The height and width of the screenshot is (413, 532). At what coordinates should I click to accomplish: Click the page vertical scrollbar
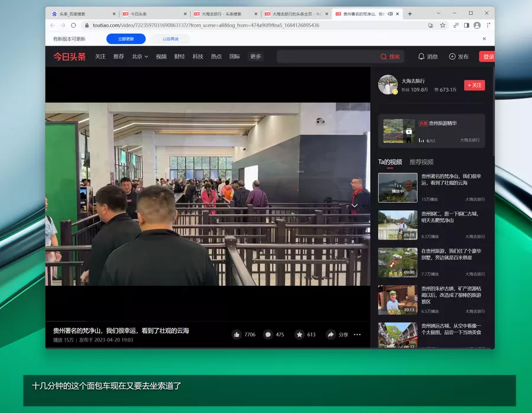click(x=494, y=112)
